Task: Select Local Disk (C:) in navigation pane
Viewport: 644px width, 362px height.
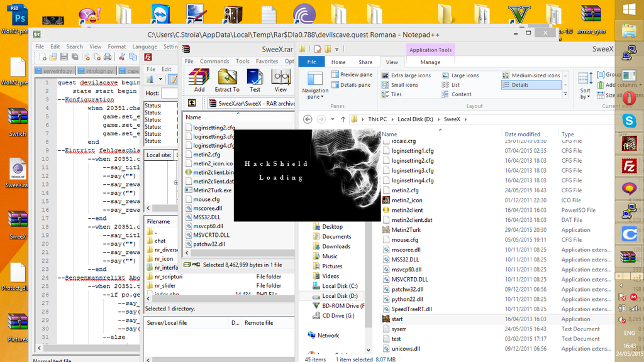Action: point(340,286)
